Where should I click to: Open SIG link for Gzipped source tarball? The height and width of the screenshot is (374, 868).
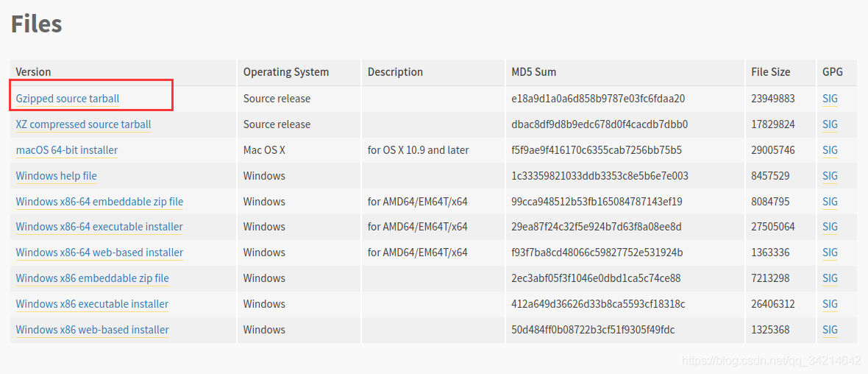pos(830,99)
